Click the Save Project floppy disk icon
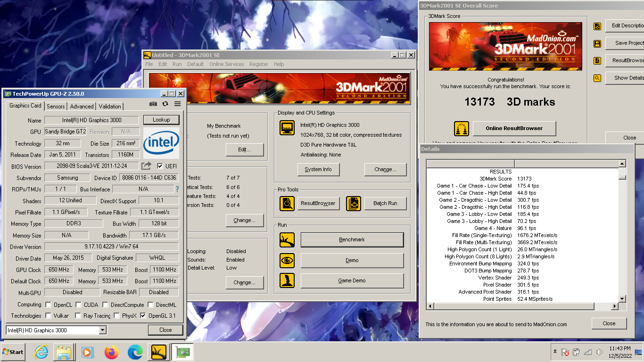 click(x=597, y=43)
